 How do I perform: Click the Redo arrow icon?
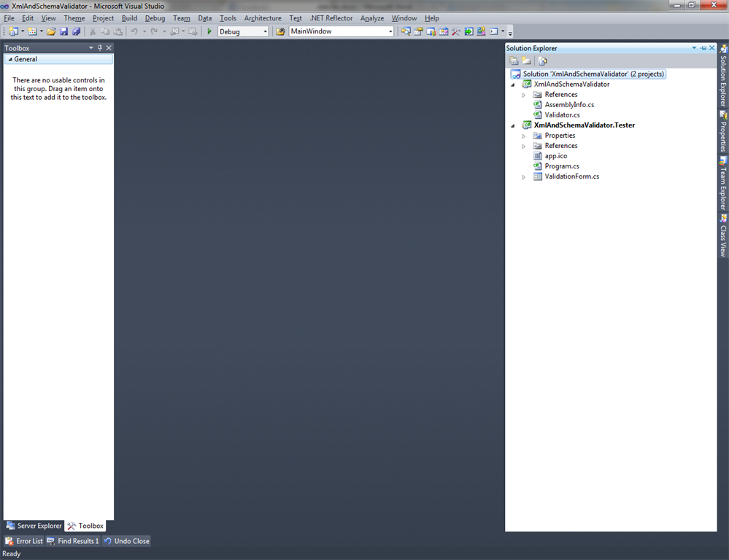point(154,31)
